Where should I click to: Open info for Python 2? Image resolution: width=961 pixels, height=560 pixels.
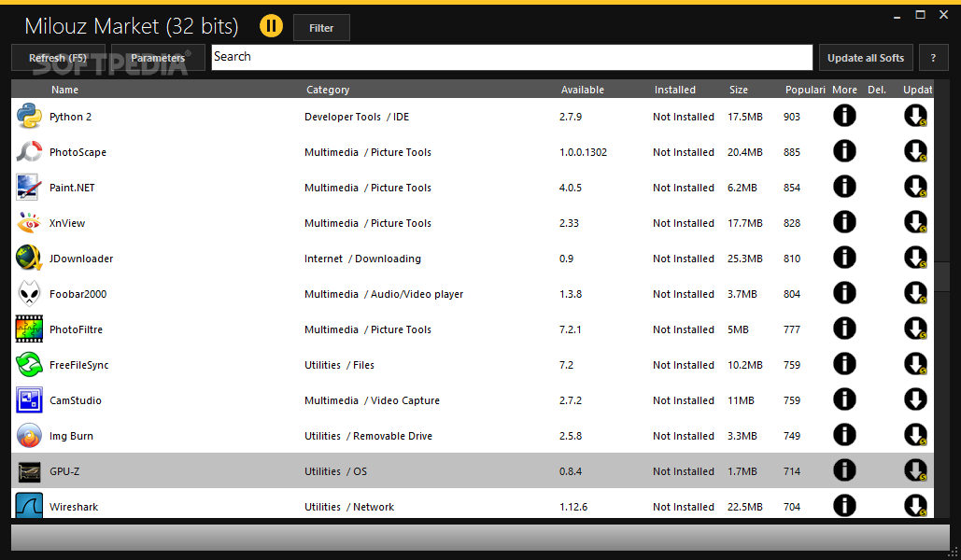click(844, 116)
